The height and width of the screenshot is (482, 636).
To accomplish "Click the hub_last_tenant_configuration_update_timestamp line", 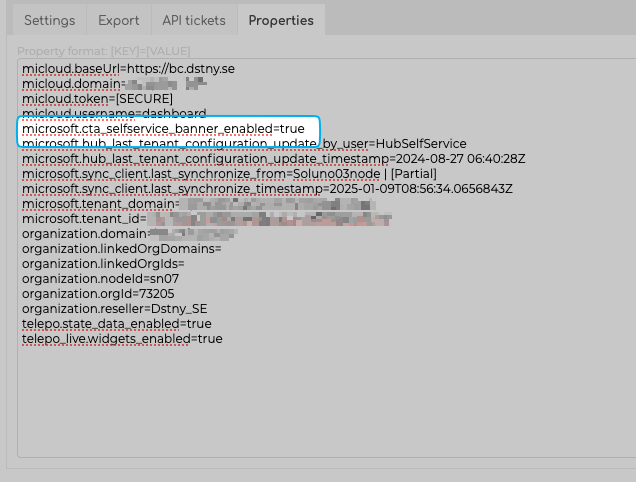I will [x=273, y=159].
